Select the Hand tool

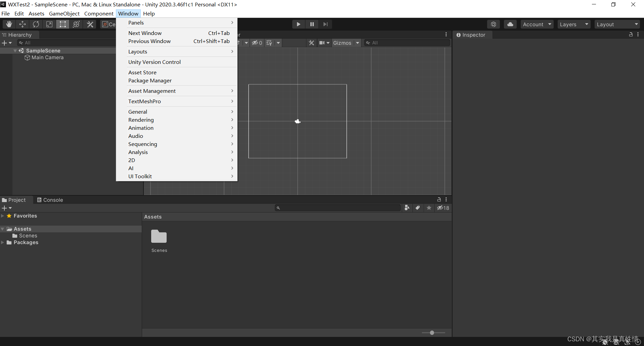tap(9, 24)
